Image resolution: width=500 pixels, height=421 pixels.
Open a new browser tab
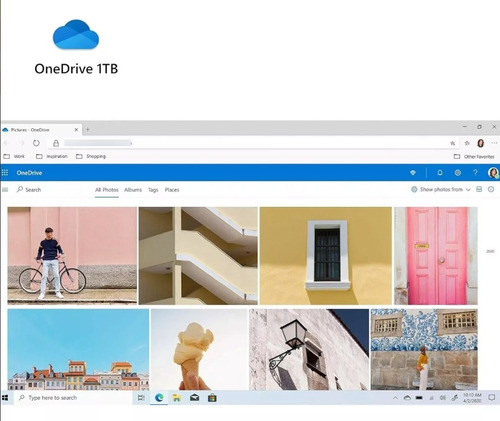tap(88, 129)
